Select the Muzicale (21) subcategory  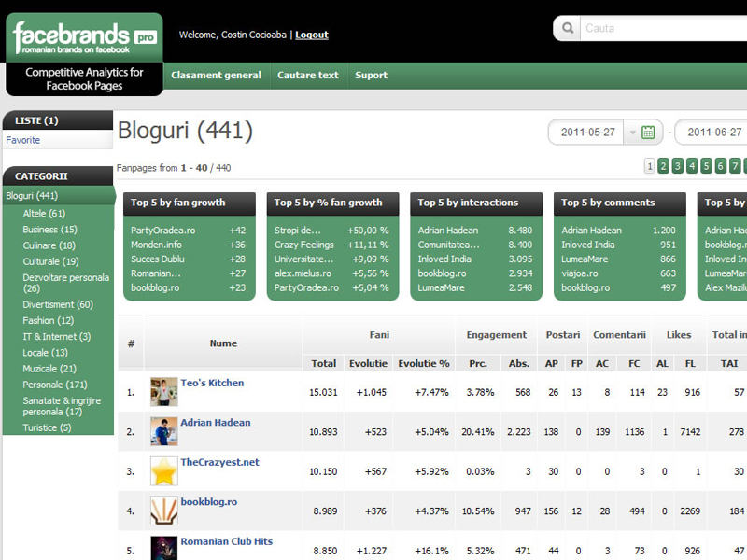point(49,369)
